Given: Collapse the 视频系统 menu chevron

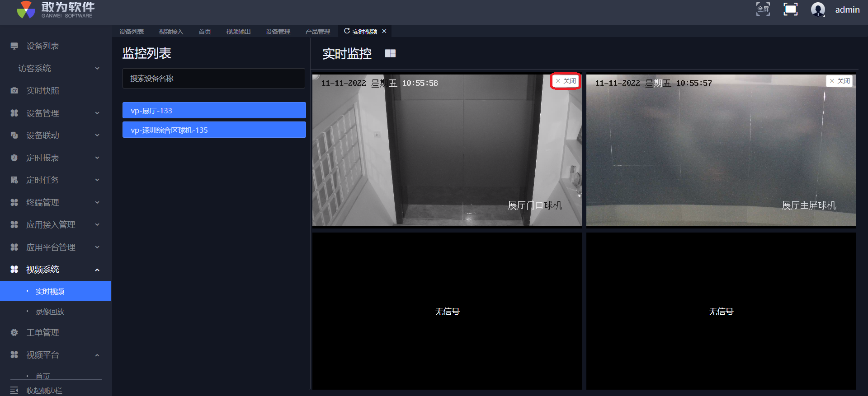Looking at the screenshot, I should point(97,270).
